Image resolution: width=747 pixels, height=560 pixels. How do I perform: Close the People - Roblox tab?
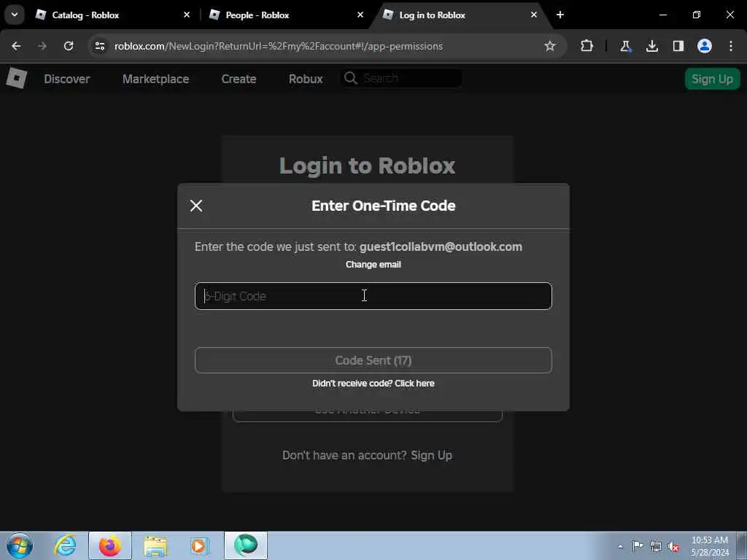click(360, 15)
